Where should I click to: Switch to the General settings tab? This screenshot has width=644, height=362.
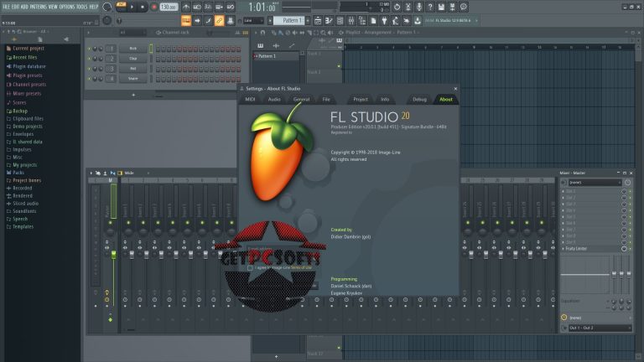pyautogui.click(x=301, y=100)
